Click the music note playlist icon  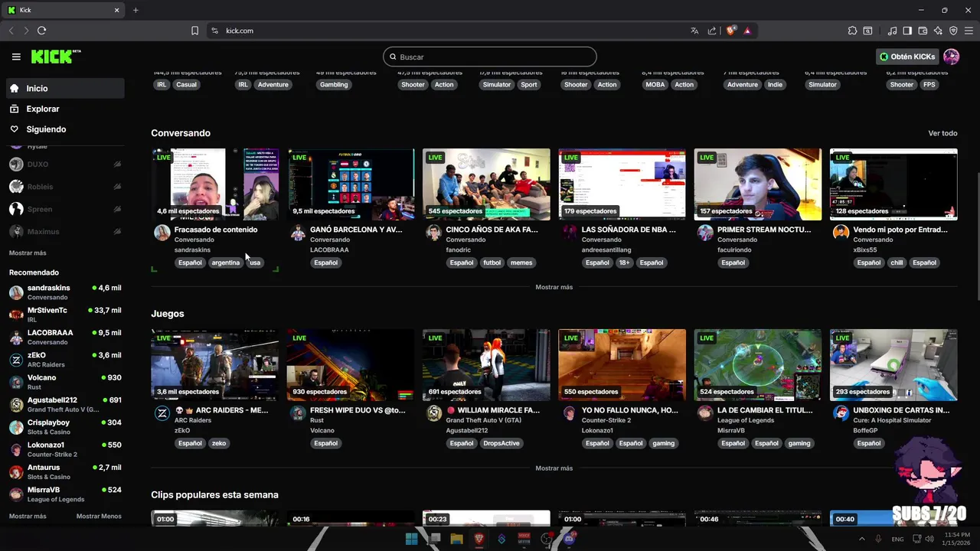[892, 31]
